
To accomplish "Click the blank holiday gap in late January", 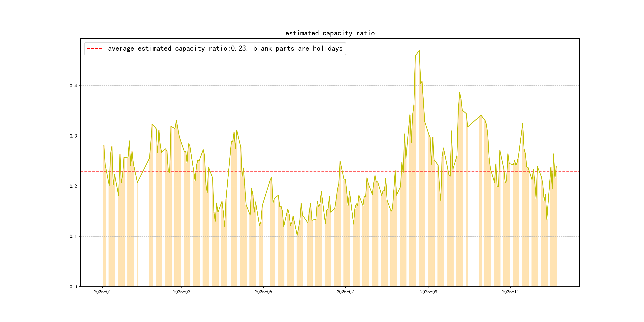I will pyautogui.click(x=143, y=225).
